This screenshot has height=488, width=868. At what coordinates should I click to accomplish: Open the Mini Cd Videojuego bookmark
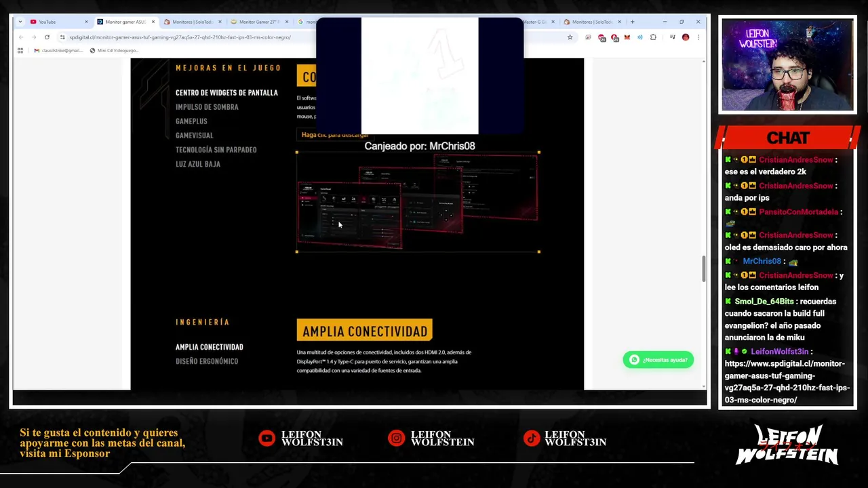click(114, 50)
